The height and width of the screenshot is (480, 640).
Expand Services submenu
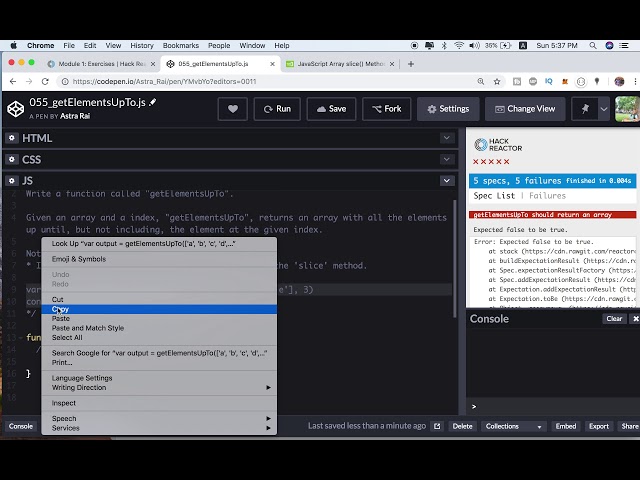click(159, 428)
